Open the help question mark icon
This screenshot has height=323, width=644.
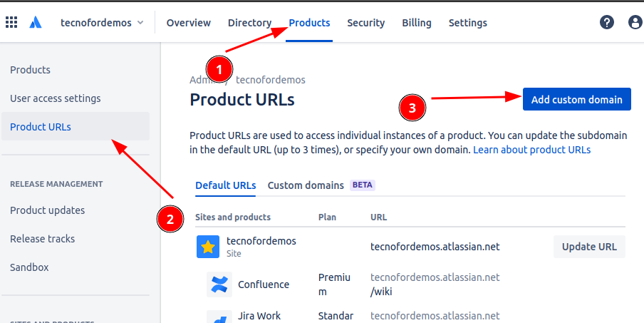click(x=607, y=23)
